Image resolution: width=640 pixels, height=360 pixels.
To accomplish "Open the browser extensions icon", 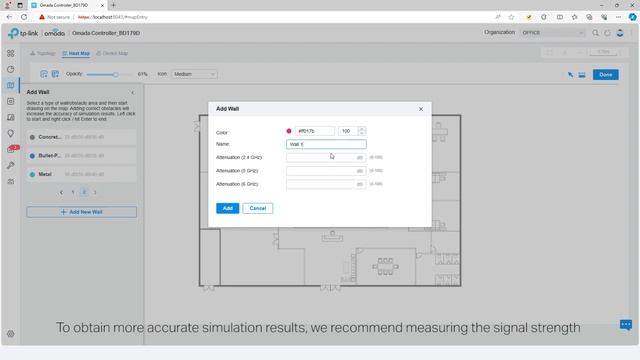I will 544,17.
